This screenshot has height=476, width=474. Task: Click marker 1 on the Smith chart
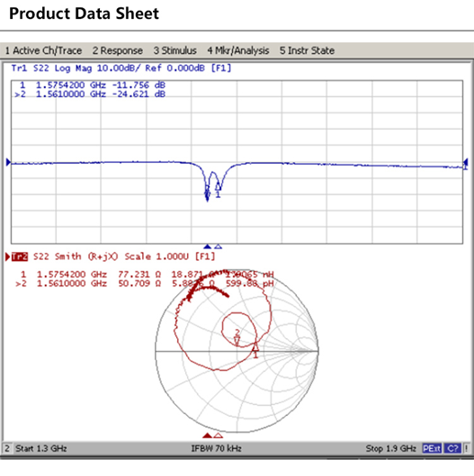(x=255, y=350)
